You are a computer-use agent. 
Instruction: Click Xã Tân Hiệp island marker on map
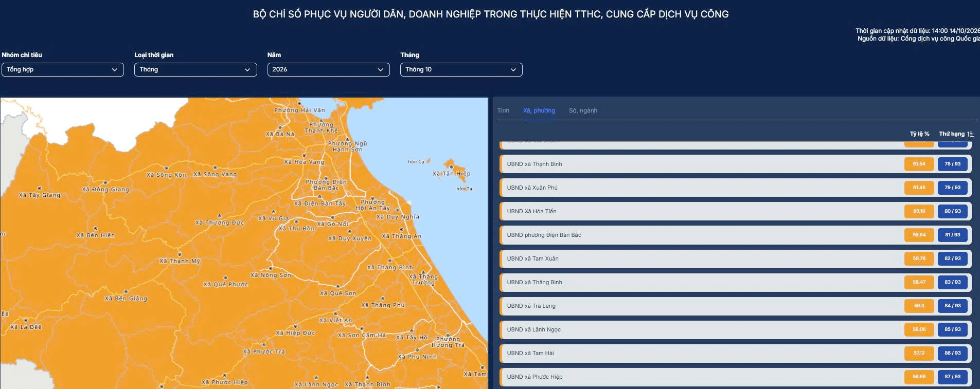point(452,168)
